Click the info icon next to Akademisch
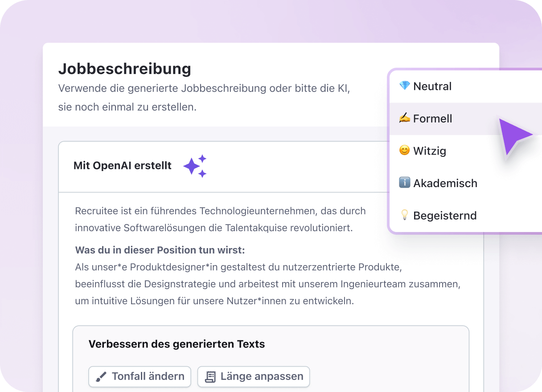 coord(404,183)
